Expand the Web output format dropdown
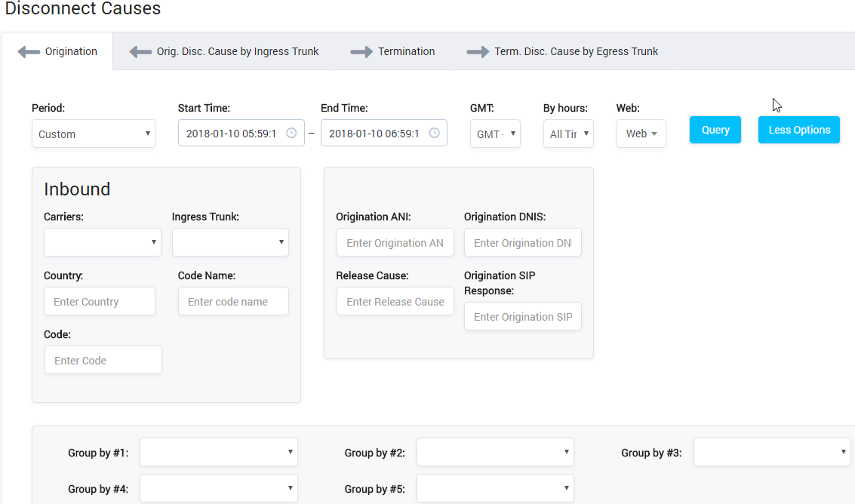 (x=641, y=134)
